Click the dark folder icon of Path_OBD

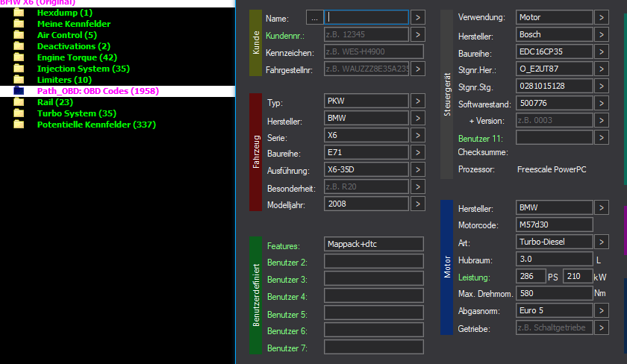tap(19, 91)
